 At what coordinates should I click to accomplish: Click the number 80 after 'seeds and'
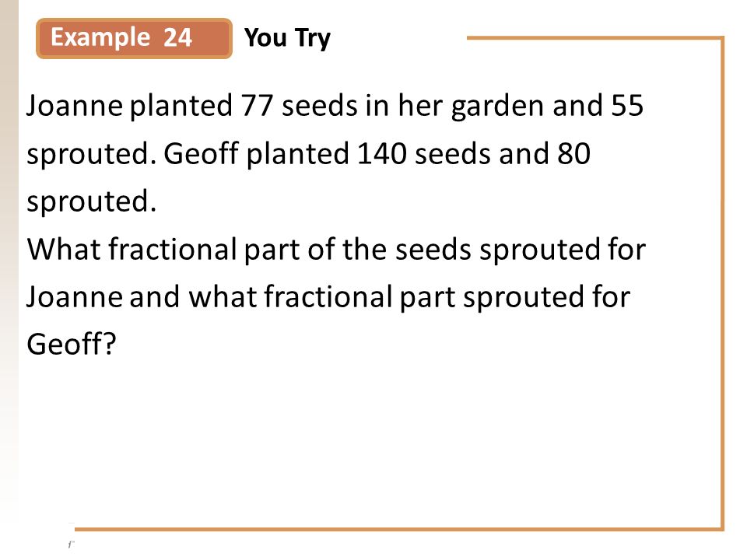[x=573, y=154]
